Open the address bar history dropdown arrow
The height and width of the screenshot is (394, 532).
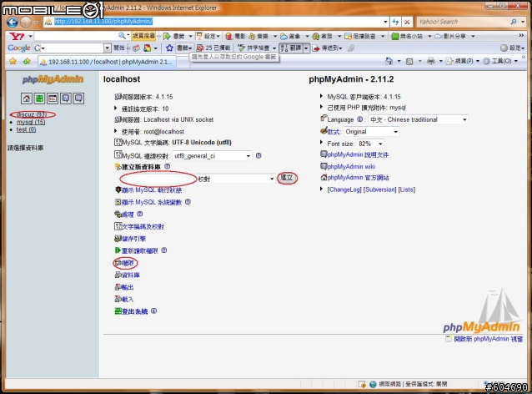(386, 22)
